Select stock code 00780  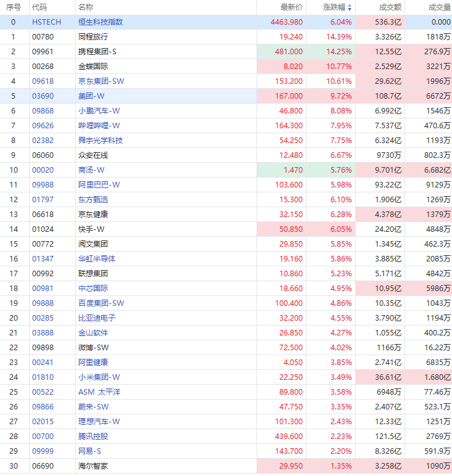click(43, 37)
